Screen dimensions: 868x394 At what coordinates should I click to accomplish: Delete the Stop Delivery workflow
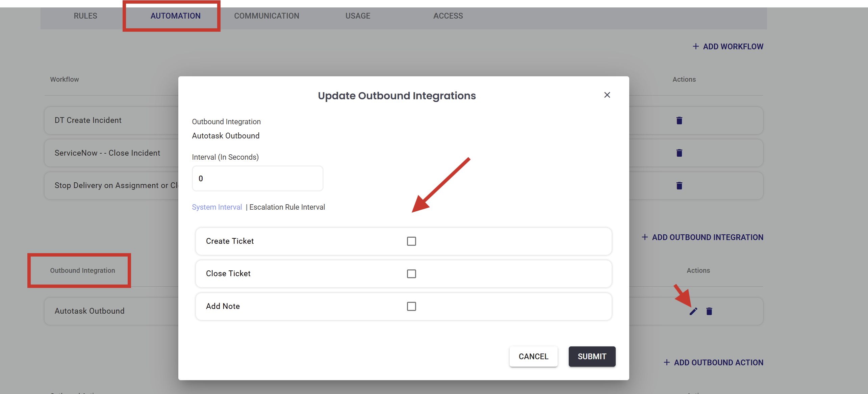pyautogui.click(x=679, y=185)
